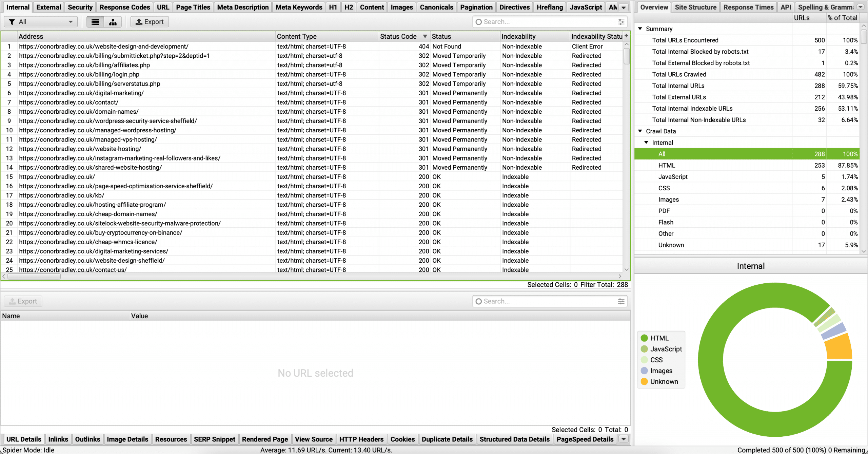
Task: Open the SERP Snippet tab
Action: click(214, 439)
